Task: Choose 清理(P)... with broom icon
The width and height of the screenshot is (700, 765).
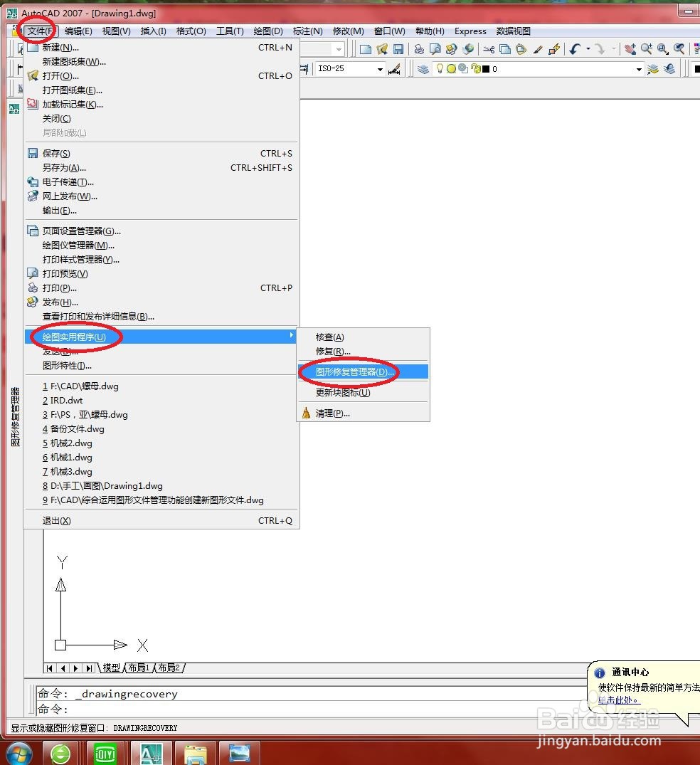Action: (x=363, y=413)
